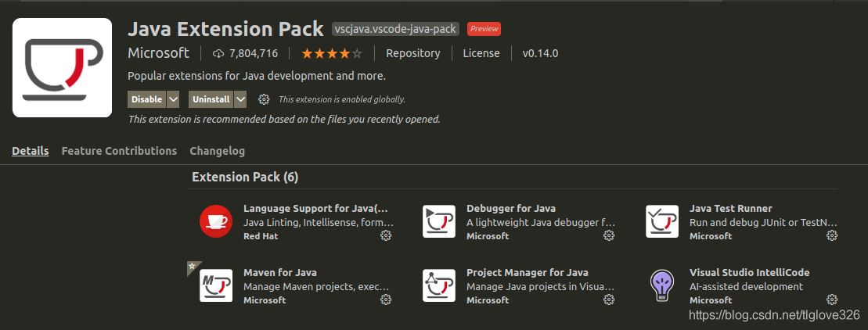Click the star rating
The width and height of the screenshot is (868, 330).
tap(332, 54)
